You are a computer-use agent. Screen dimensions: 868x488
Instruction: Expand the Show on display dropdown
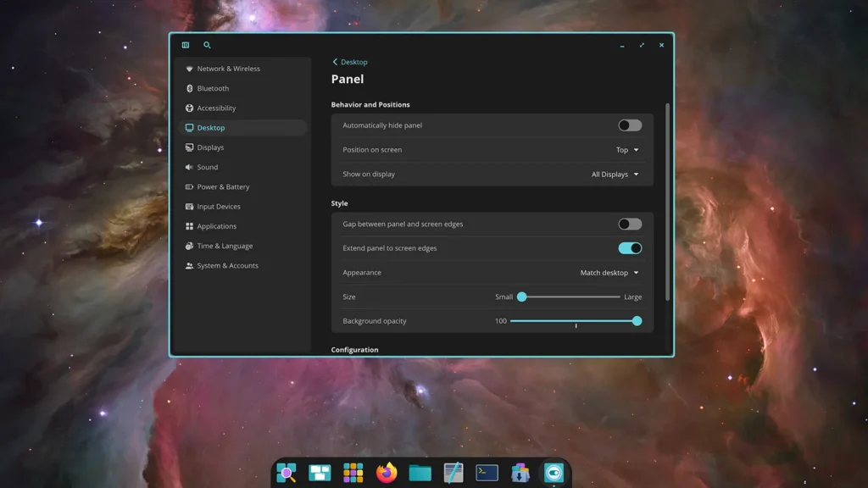tap(615, 175)
